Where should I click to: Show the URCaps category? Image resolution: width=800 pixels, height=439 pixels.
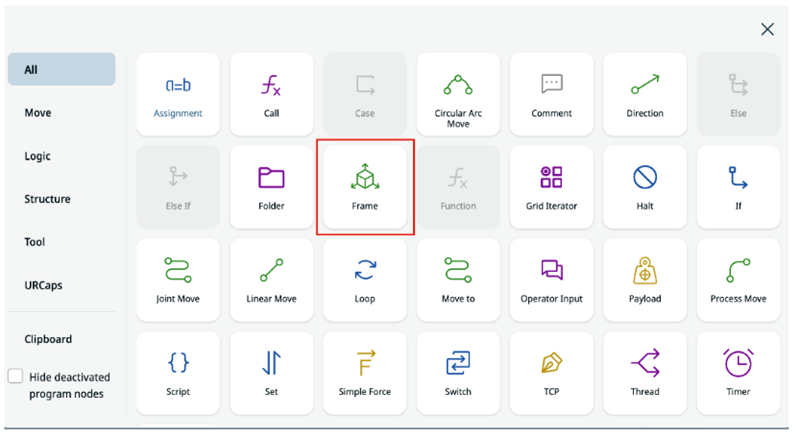[x=44, y=285]
